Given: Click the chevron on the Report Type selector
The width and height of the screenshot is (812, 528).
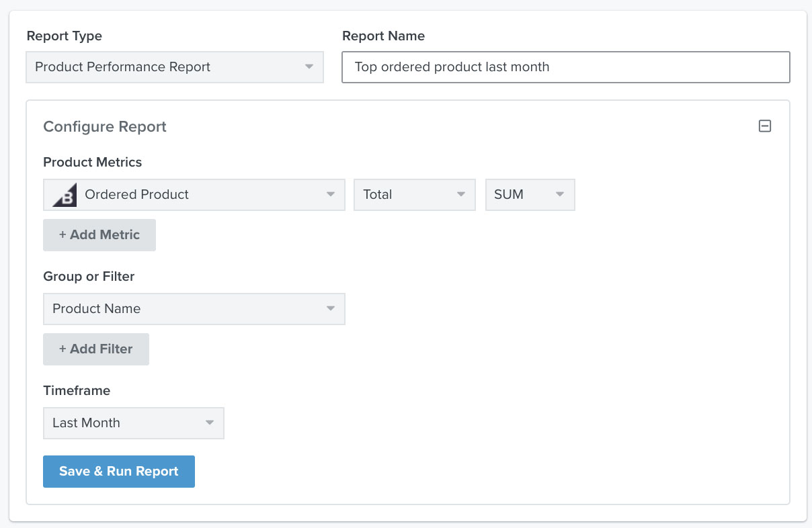Looking at the screenshot, I should coord(309,67).
